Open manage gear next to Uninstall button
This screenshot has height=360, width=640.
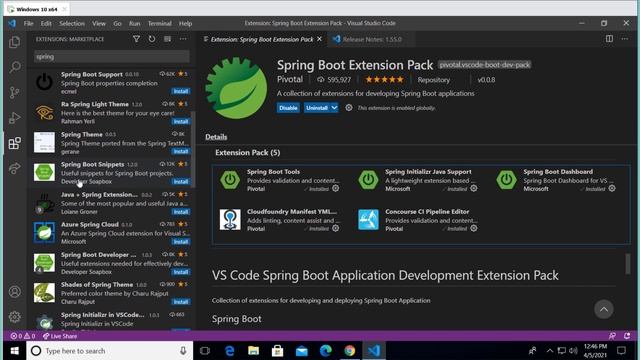[x=349, y=108]
